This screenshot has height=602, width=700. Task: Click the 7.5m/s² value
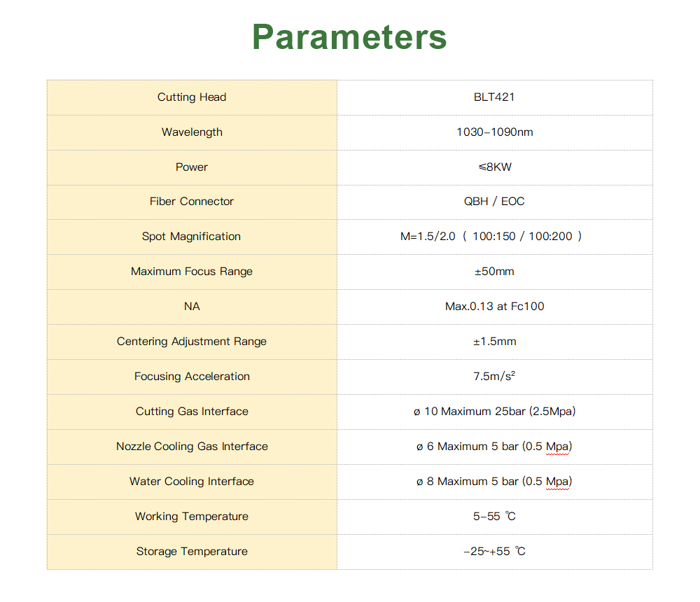tap(494, 376)
